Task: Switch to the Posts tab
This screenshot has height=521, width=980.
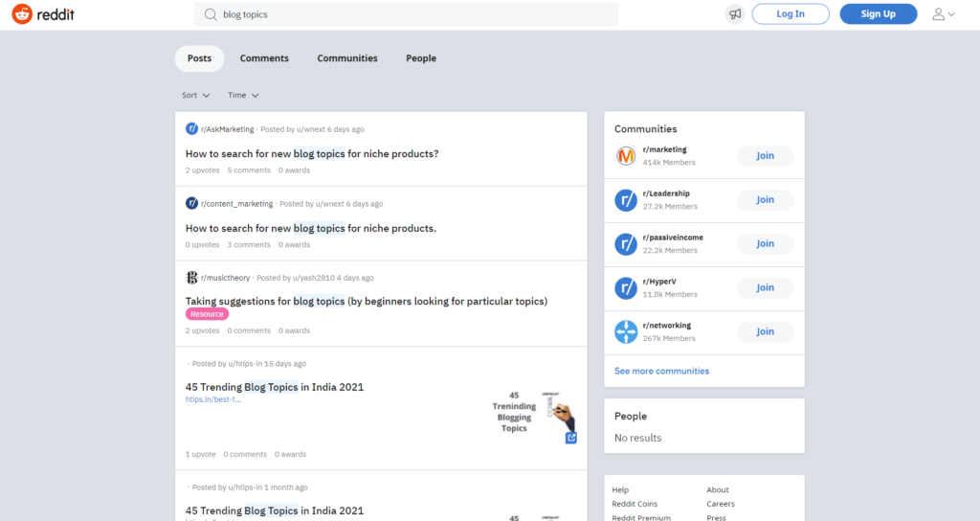Action: [x=199, y=58]
